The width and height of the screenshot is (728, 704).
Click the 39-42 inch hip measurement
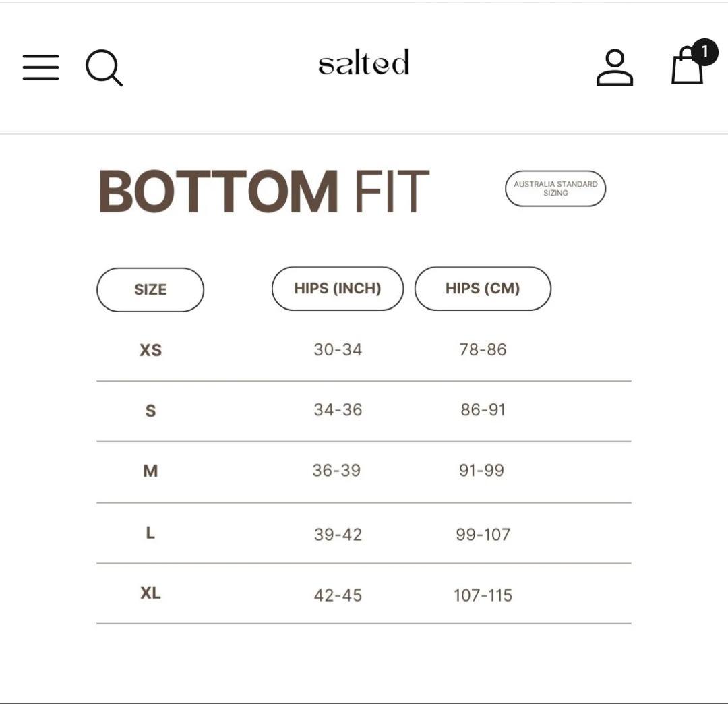(337, 533)
